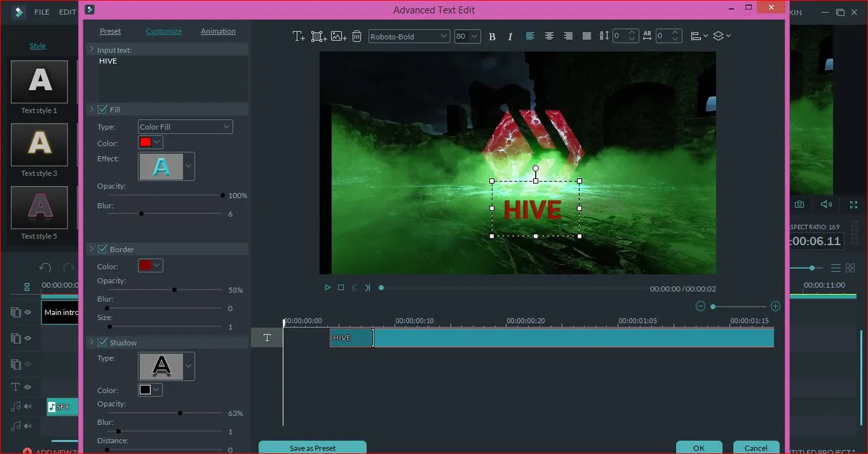Open the EDIT menu in main window
Image resolution: width=868 pixels, height=454 pixels.
(x=67, y=12)
